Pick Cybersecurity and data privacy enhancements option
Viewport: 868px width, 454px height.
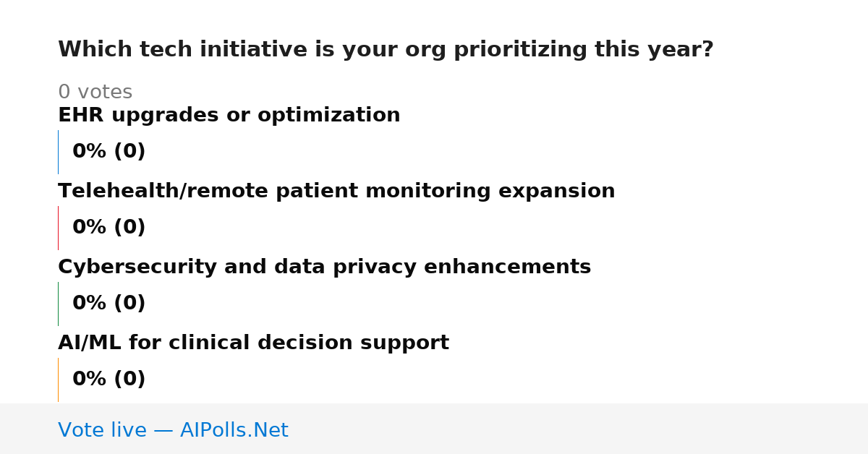coord(324,267)
